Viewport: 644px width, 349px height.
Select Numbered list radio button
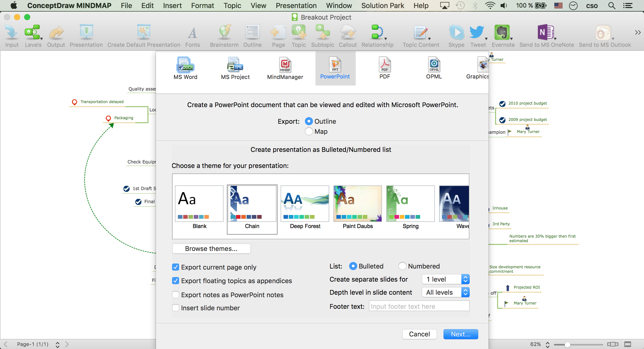[x=403, y=266]
